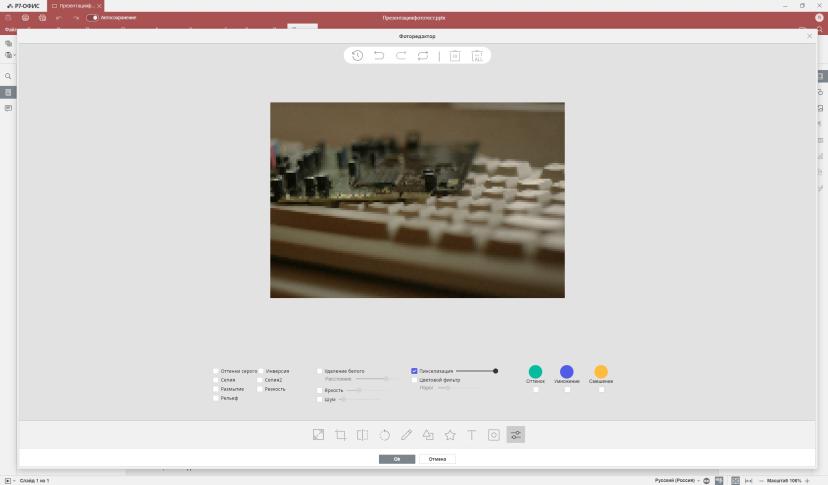828x485 pixels.
Task: Switch to Р7-ОФИС home tab
Action: (x=23, y=6)
